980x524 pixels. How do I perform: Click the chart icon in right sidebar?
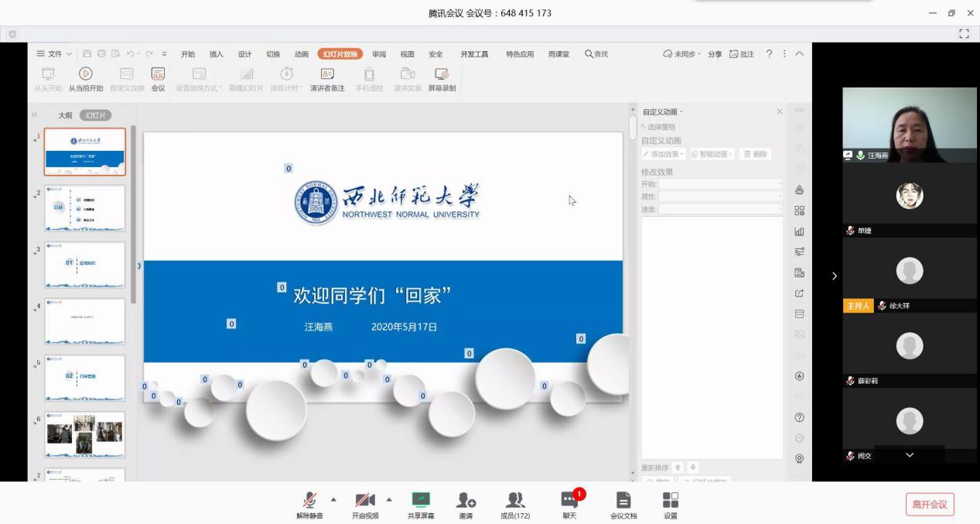point(799,231)
